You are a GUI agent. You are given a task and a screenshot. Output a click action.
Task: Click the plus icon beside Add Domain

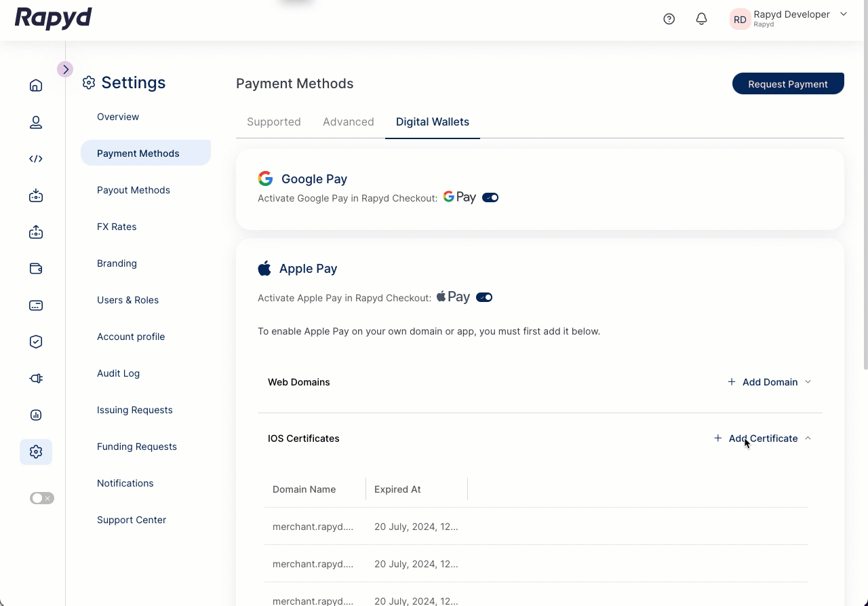click(x=732, y=382)
